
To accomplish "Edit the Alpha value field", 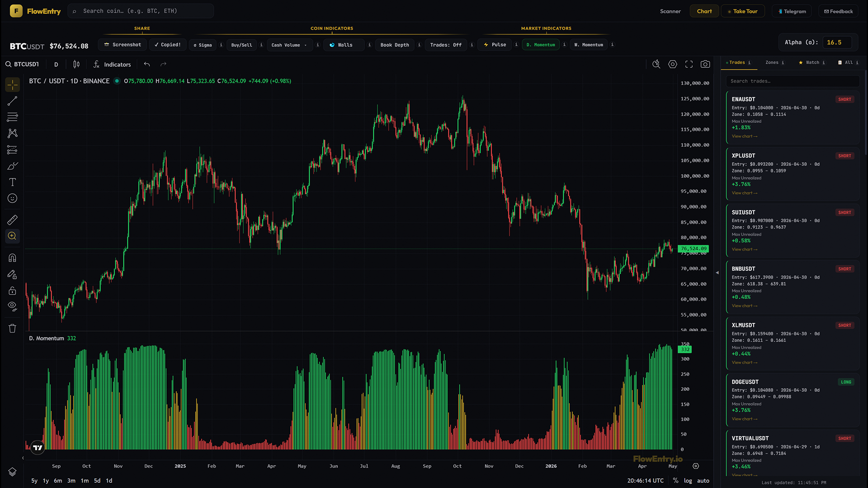I will click(x=837, y=42).
